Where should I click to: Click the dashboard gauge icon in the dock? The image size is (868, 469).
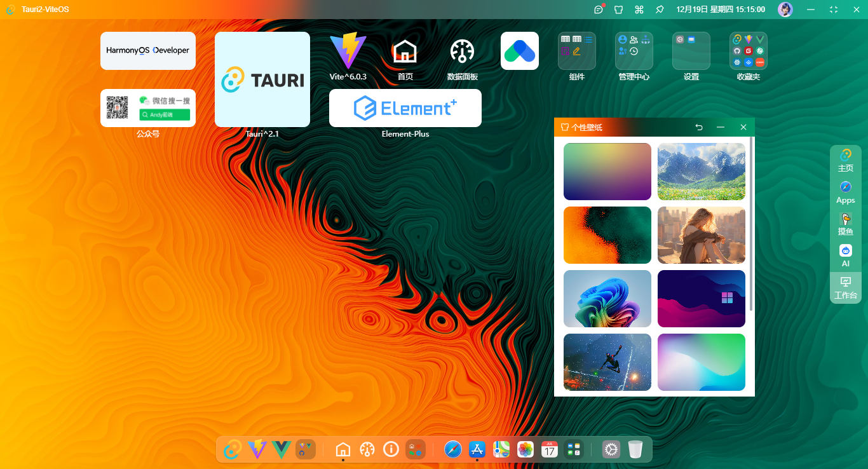click(x=367, y=449)
